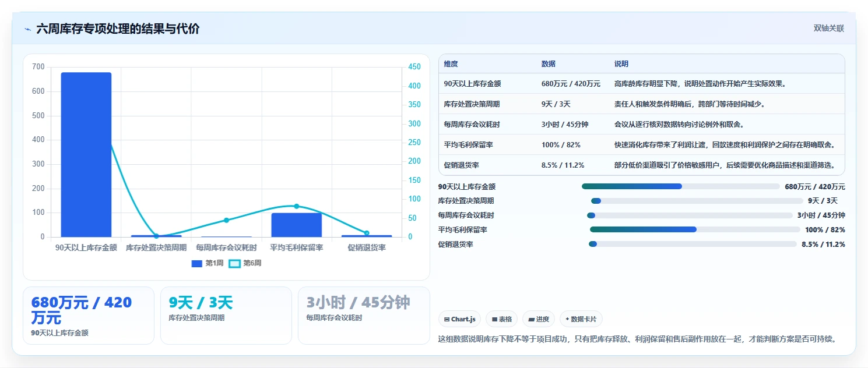The height and width of the screenshot is (368, 868).
Task: Click the 双轴关联 label in header
Action: [x=828, y=28]
